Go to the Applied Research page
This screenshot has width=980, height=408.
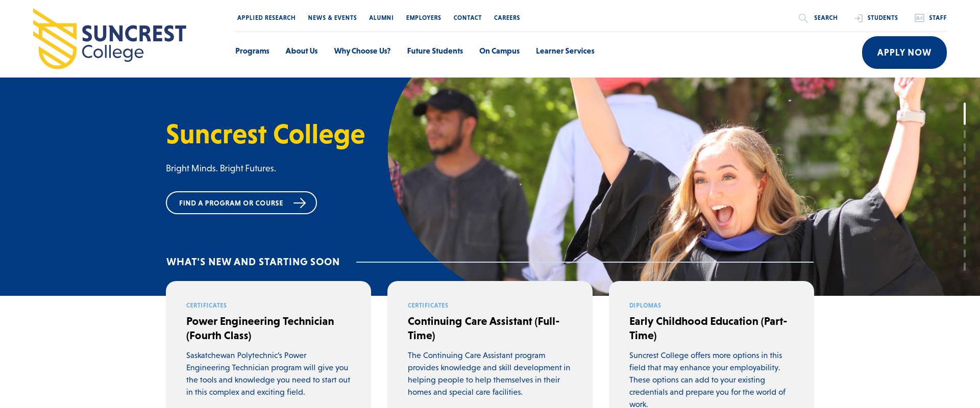tap(266, 18)
